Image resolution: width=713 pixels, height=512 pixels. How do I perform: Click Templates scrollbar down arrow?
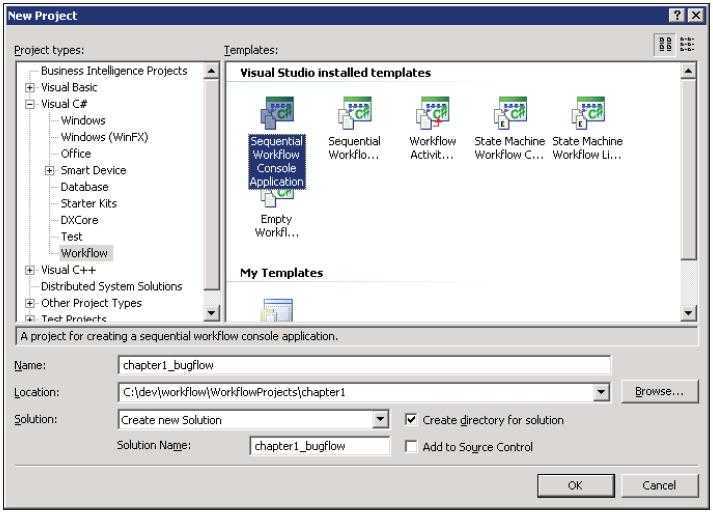[x=688, y=313]
